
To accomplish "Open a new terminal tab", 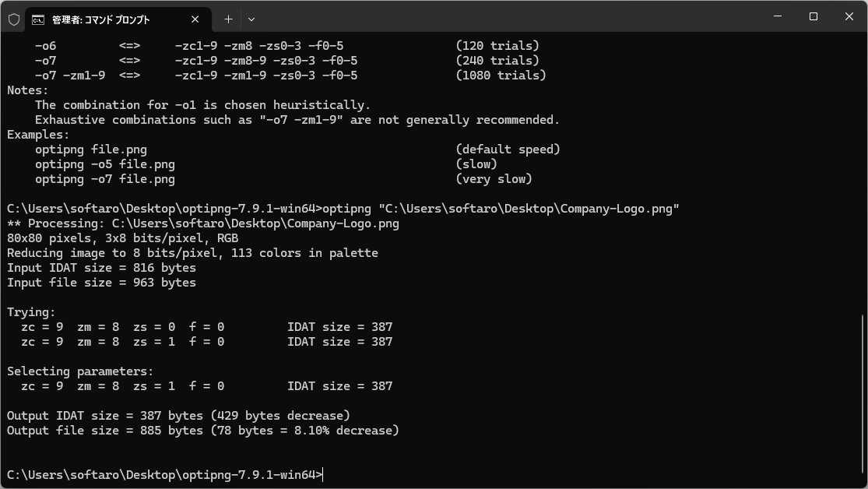I will 228,19.
